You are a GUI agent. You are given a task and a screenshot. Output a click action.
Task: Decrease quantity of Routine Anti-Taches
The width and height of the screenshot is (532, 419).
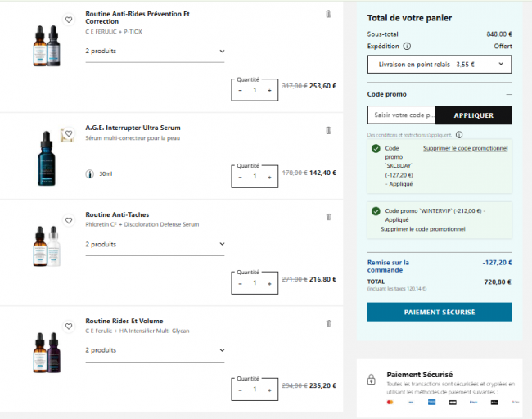click(240, 283)
